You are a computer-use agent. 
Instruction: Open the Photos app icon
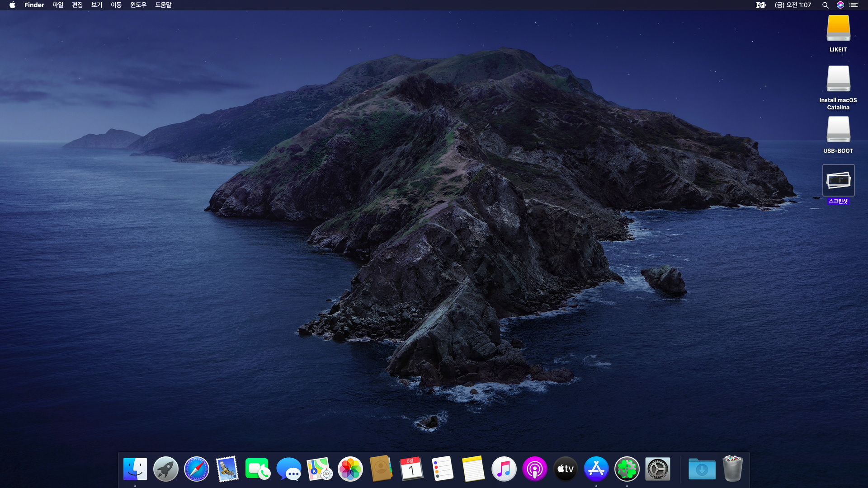click(350, 469)
